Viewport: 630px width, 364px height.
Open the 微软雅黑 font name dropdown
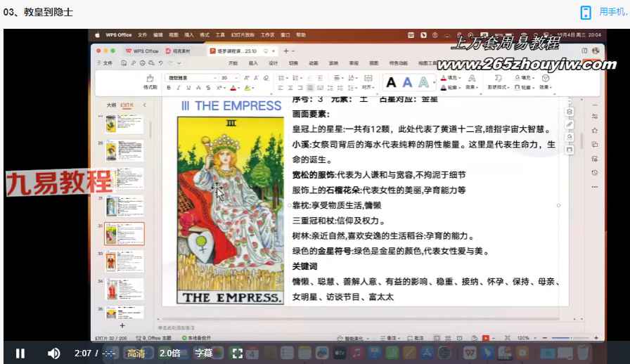(x=191, y=77)
